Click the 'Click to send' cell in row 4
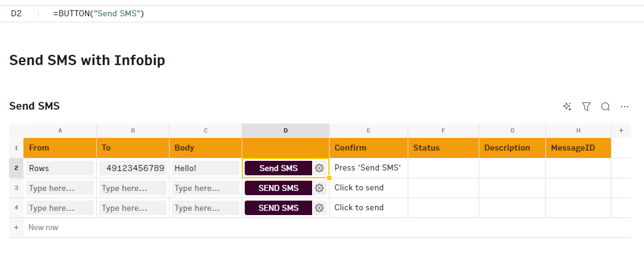This screenshot has height=253, width=644. click(369, 208)
